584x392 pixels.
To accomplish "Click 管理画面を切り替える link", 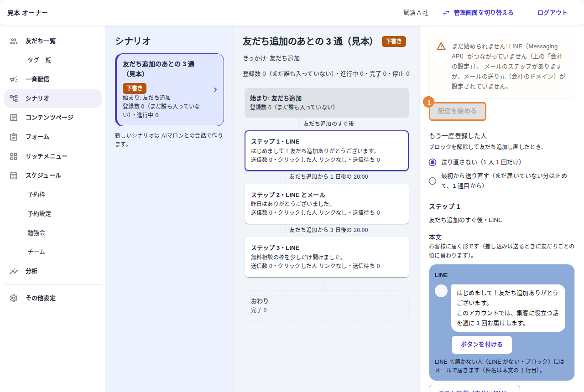I will click(478, 13).
